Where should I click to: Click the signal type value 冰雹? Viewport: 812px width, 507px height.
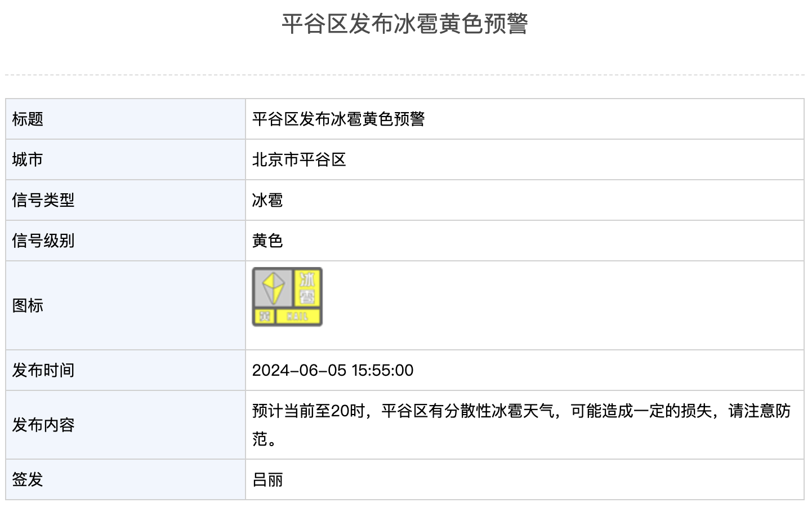click(267, 200)
